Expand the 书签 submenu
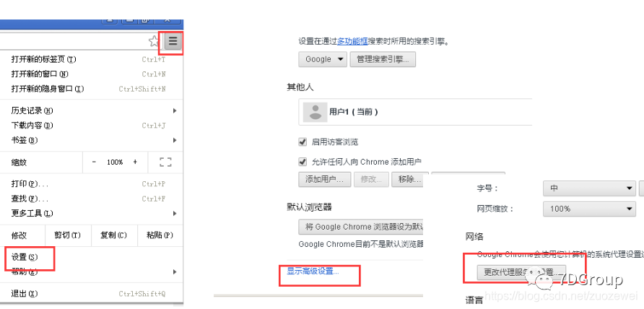 click(x=91, y=140)
